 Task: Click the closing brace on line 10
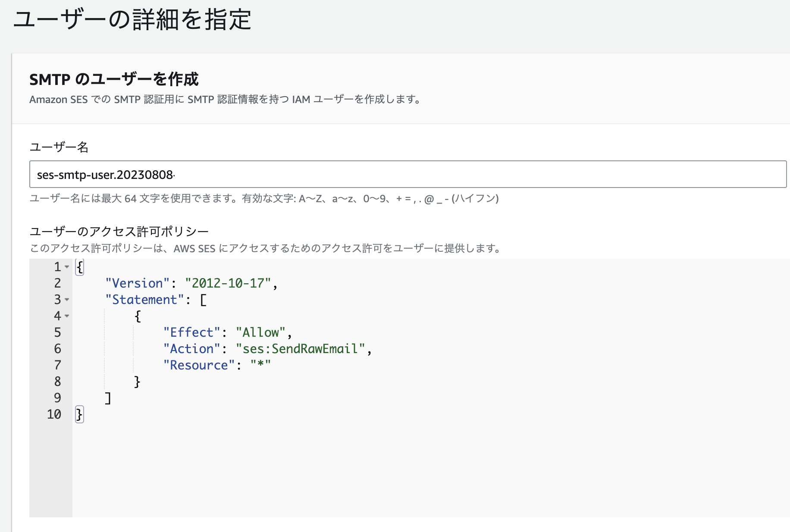click(79, 414)
